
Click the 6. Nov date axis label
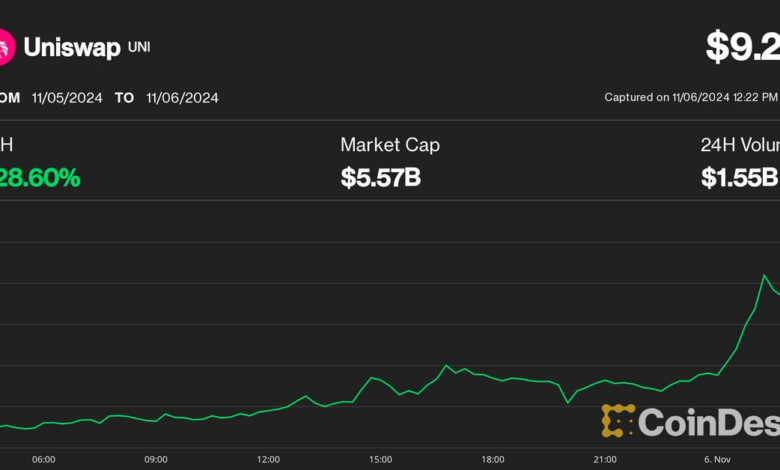click(717, 460)
